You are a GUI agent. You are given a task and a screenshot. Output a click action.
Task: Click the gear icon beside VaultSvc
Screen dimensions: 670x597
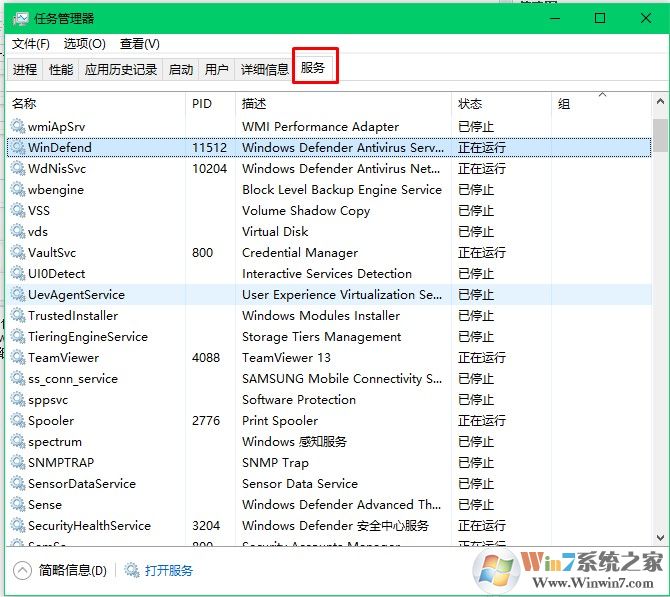pyautogui.click(x=18, y=252)
